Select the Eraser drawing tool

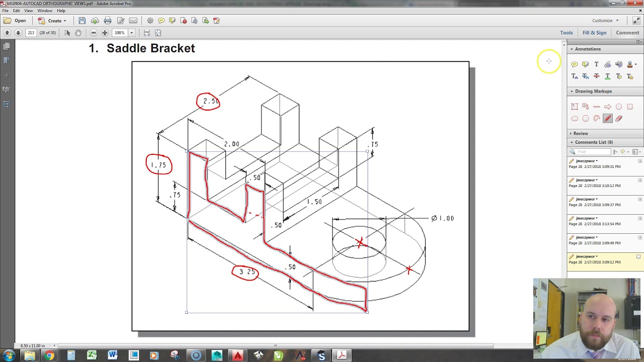coord(618,119)
